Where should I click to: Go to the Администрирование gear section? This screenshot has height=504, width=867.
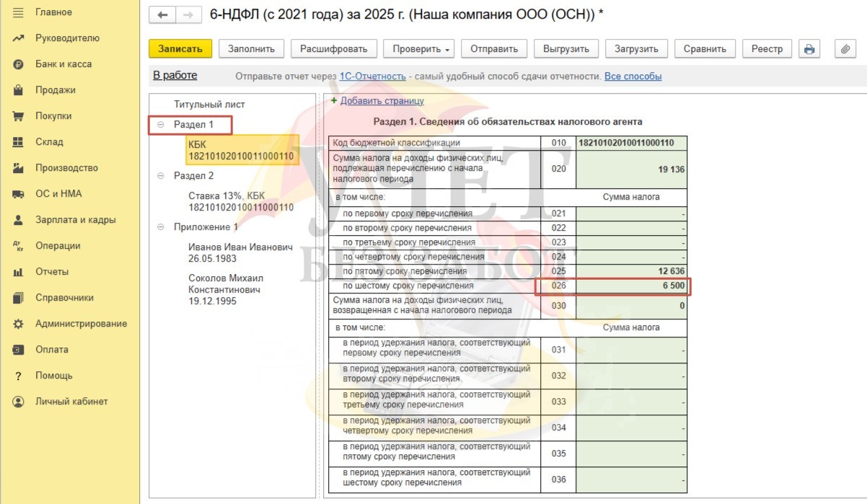(x=81, y=324)
